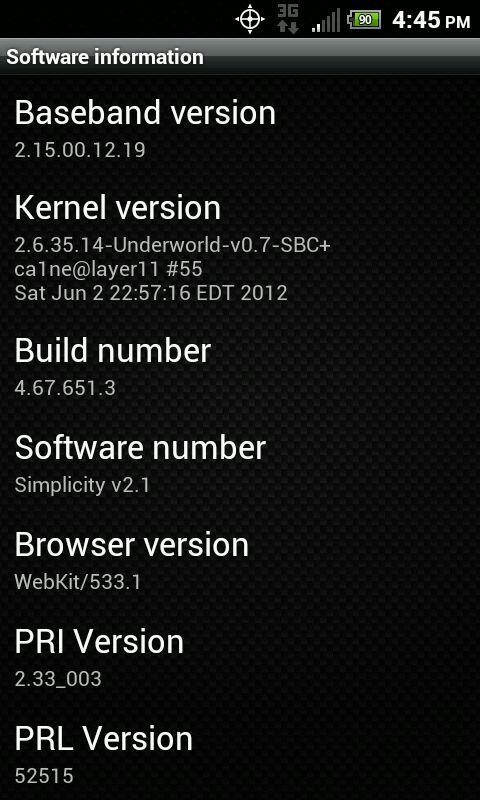Tap the ca1ne@layer11 #55 line
Screen dimensions: 480x800
click(x=109, y=269)
